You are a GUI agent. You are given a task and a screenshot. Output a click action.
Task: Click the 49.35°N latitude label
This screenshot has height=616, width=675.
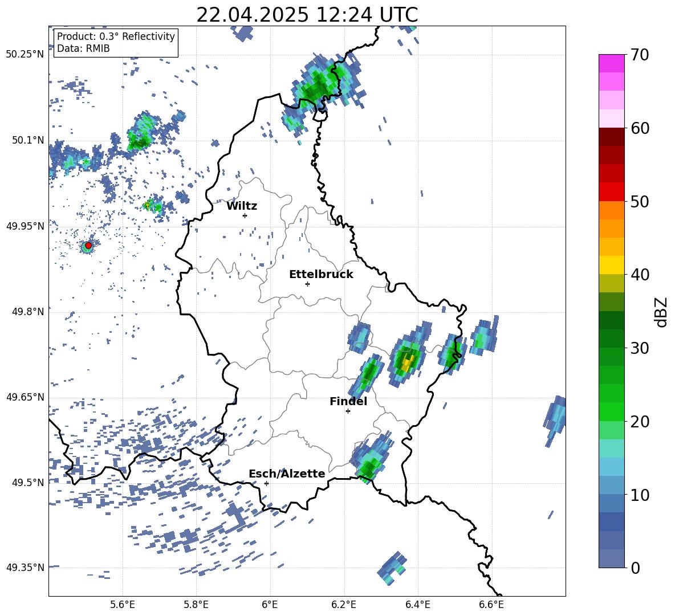(25, 568)
